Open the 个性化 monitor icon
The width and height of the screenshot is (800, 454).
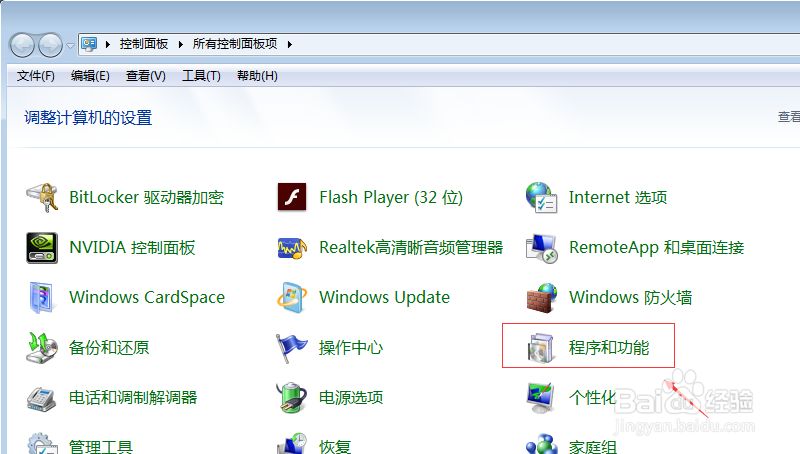pyautogui.click(x=540, y=398)
